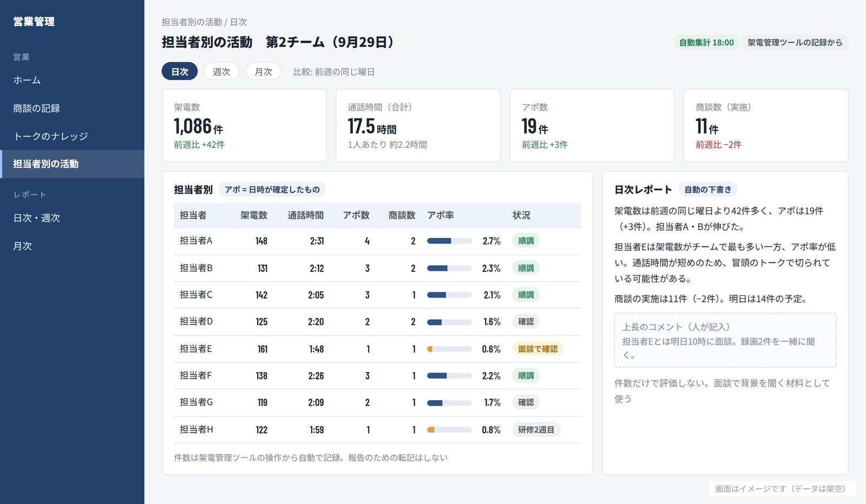Viewport: 866px width, 504px height.
Task: Click the 状況 column header
Action: [521, 215]
